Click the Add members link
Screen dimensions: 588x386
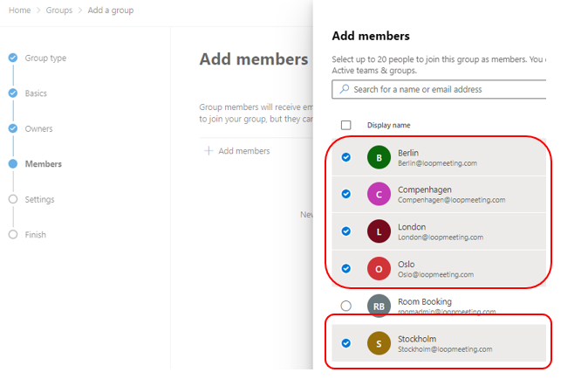244,150
